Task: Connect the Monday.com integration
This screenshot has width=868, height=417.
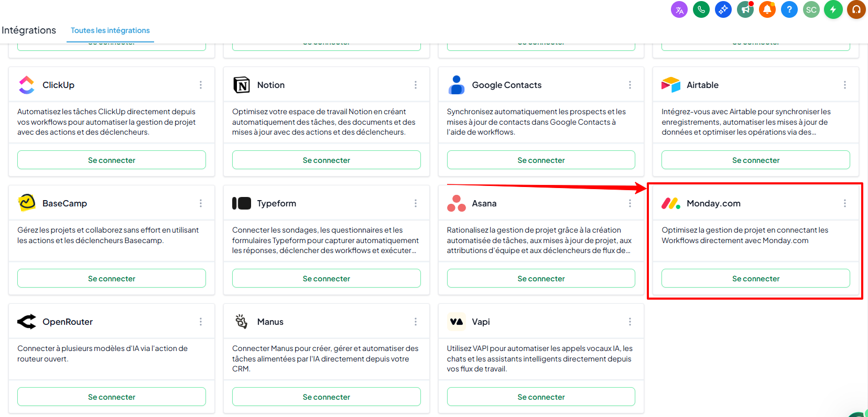Action: pyautogui.click(x=756, y=278)
